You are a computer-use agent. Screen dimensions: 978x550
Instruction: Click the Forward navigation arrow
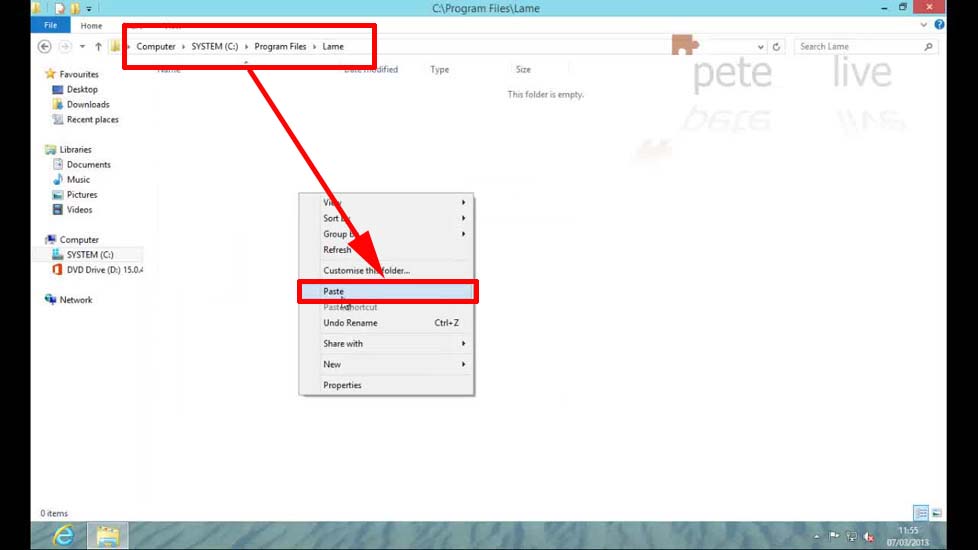coord(64,46)
